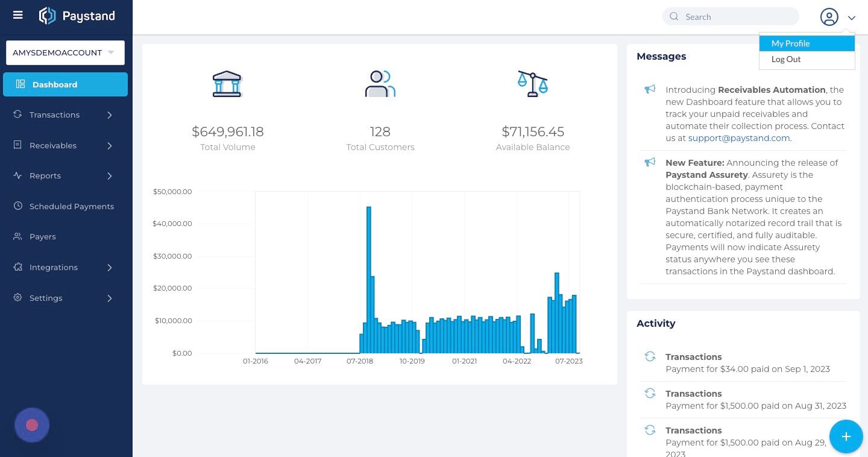
Task: Click the search magnifier icon
Action: [x=675, y=17]
